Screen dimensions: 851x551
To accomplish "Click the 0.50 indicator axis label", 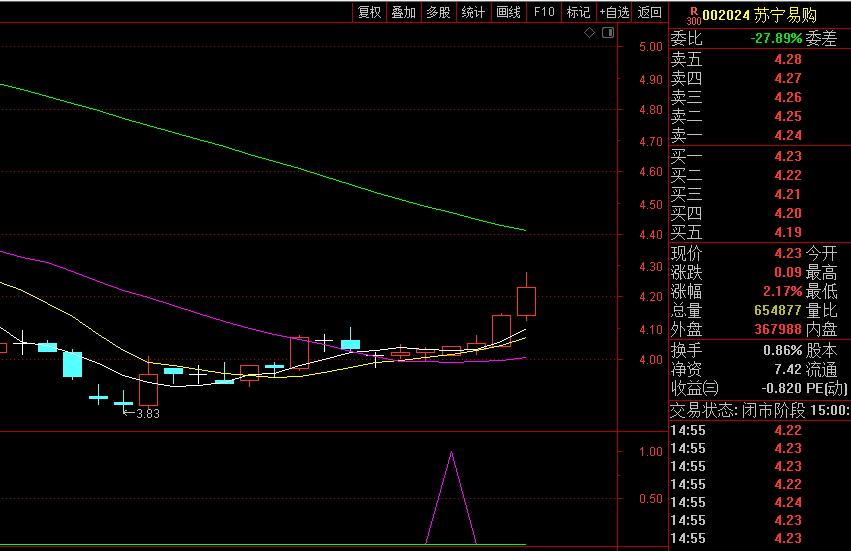I will pos(651,499).
